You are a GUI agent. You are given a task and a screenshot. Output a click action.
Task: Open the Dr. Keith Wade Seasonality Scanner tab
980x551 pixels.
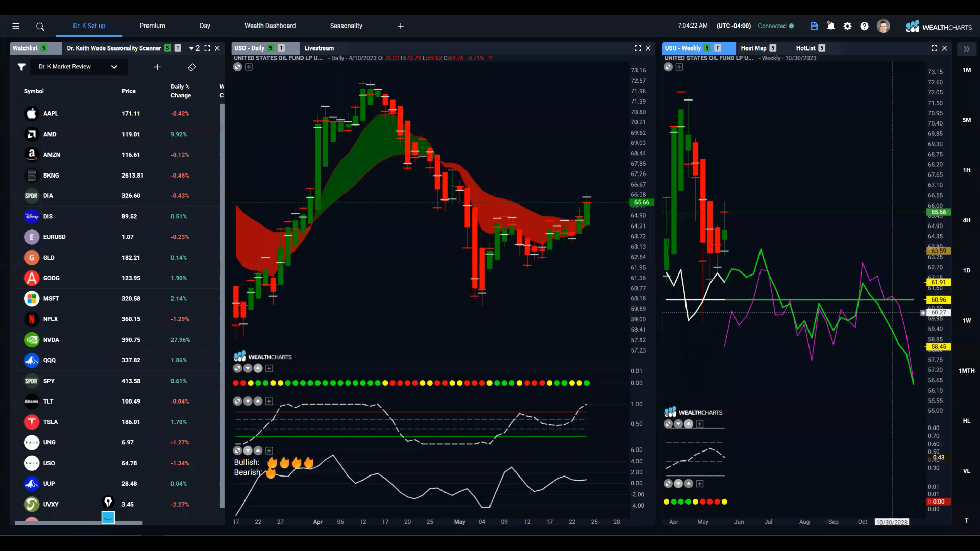[x=114, y=48]
